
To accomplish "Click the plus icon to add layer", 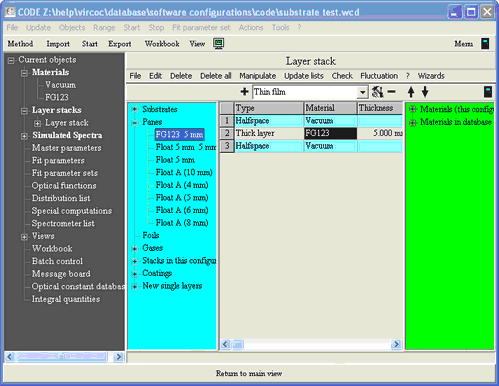I will pos(244,92).
